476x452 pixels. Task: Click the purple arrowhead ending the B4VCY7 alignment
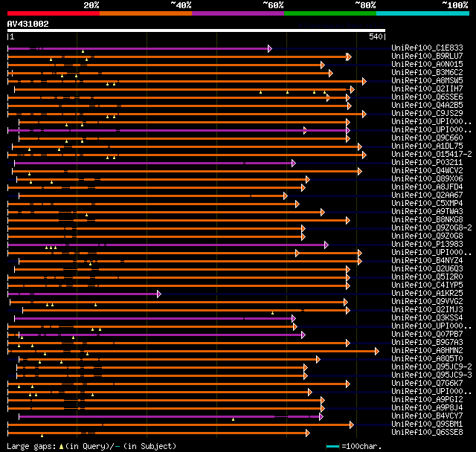pos(321,417)
